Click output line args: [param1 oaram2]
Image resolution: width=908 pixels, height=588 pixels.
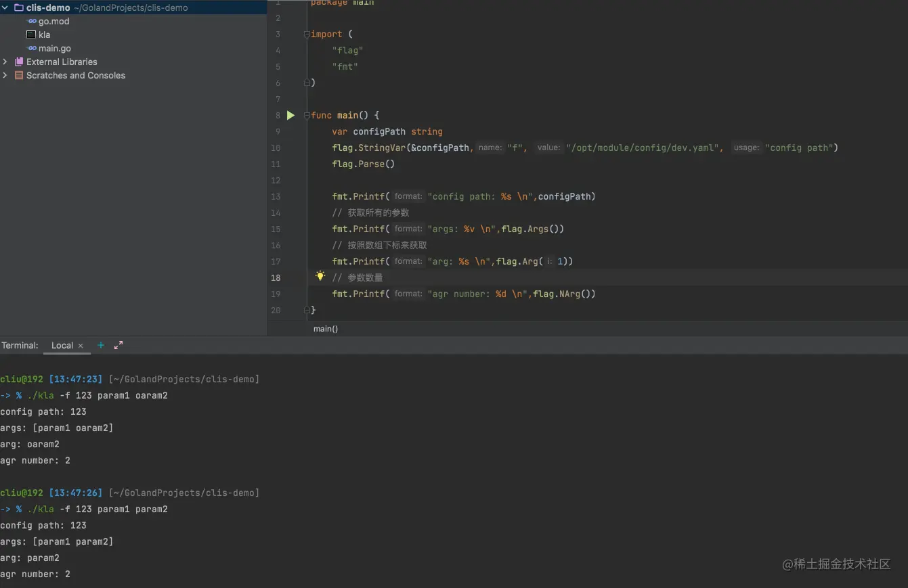tap(57, 428)
